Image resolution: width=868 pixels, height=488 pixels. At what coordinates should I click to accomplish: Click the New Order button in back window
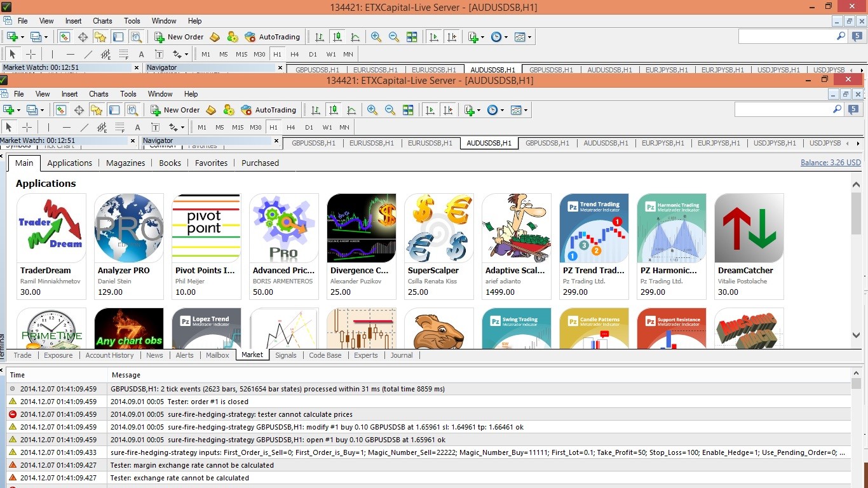tap(180, 37)
